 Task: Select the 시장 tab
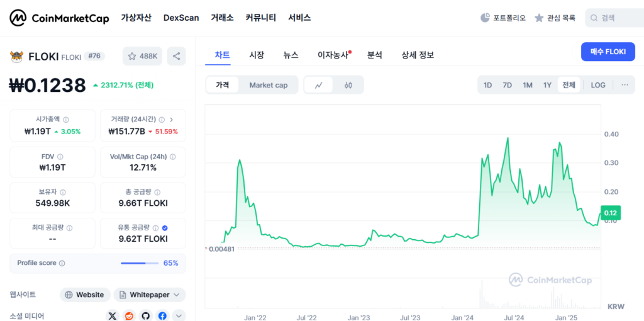257,55
